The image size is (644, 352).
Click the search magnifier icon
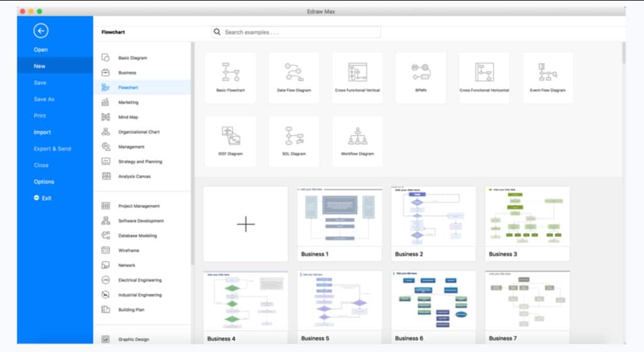click(217, 31)
